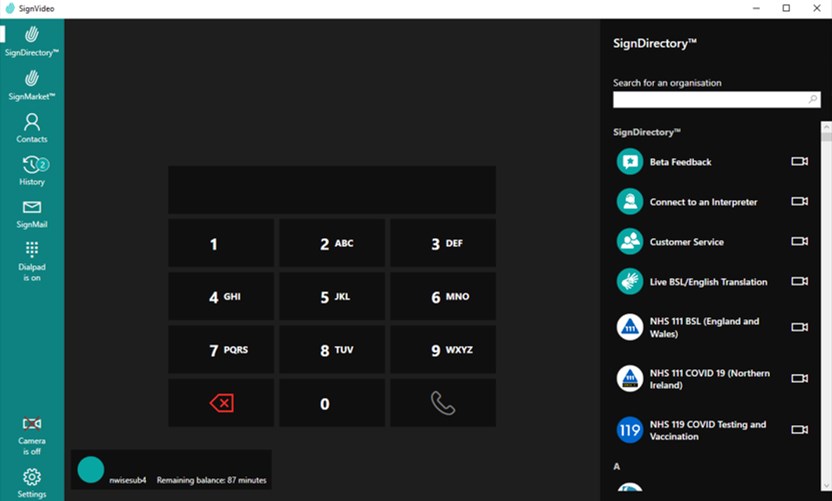Video call Live BSL/English Translation
Image resolution: width=832 pixels, height=501 pixels.
point(800,281)
